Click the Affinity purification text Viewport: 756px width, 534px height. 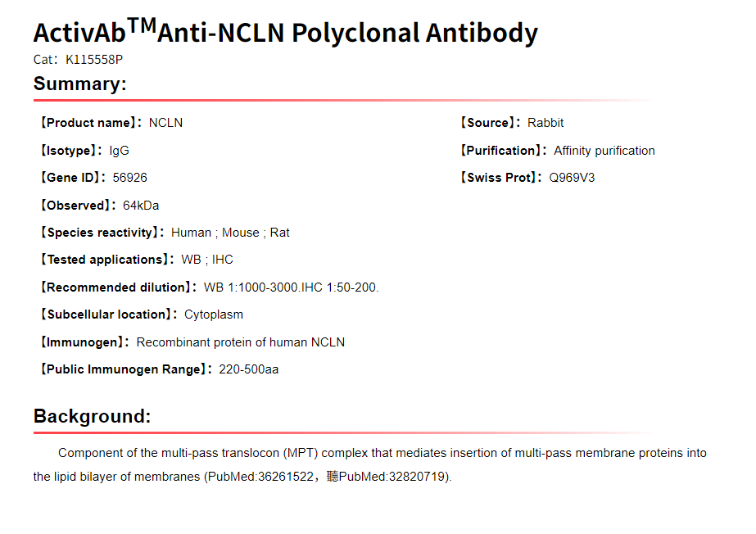[x=604, y=151]
